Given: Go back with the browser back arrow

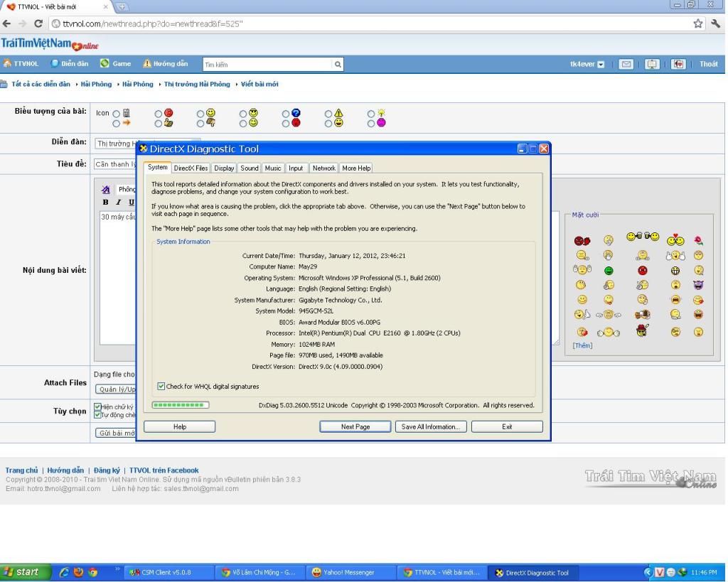Looking at the screenshot, I should click(x=6, y=23).
